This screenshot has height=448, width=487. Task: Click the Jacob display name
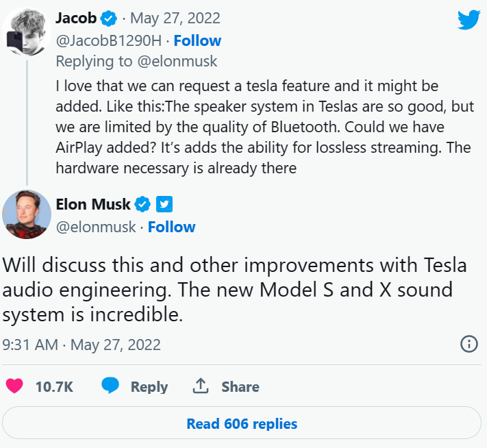pyautogui.click(x=75, y=17)
